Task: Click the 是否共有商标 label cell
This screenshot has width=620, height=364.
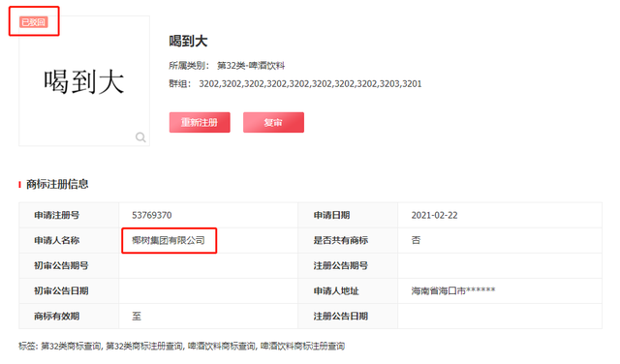Action: point(348,240)
